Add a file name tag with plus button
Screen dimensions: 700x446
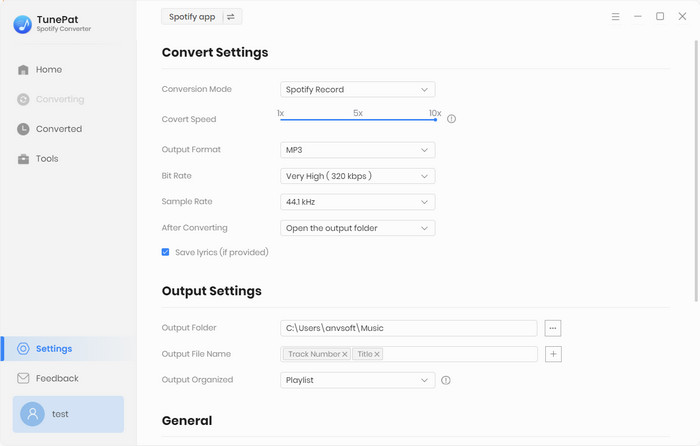pyautogui.click(x=553, y=354)
